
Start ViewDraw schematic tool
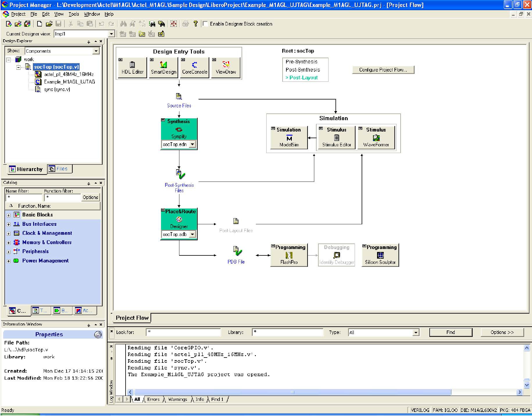[226, 68]
